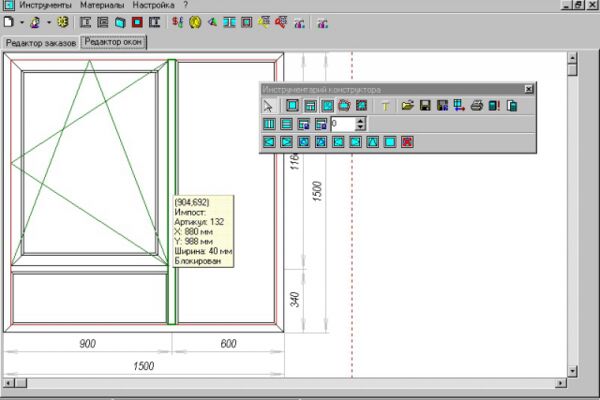This screenshot has width=600, height=400.
Task: Click the numeric input field showing 0
Action: coord(343,124)
